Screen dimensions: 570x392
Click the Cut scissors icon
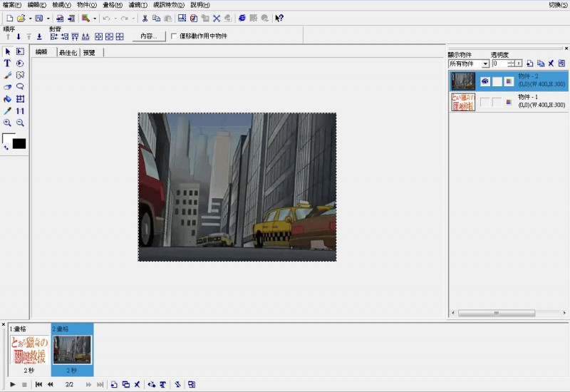point(145,19)
